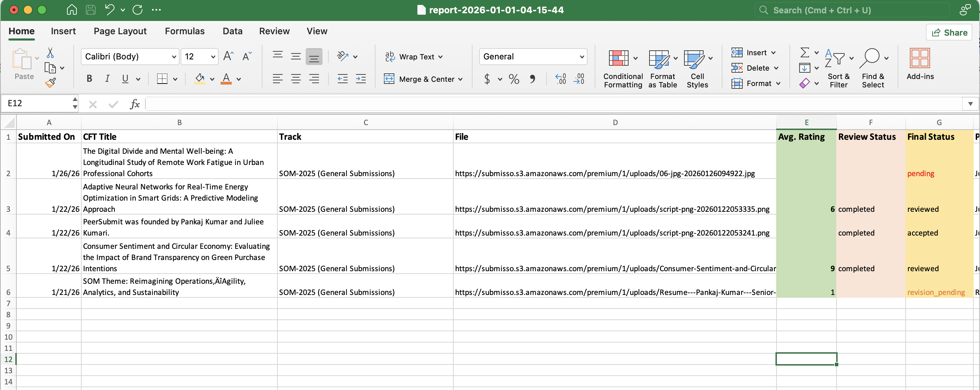Open the Review ribbon tab
The height and width of the screenshot is (390, 980).
click(274, 31)
